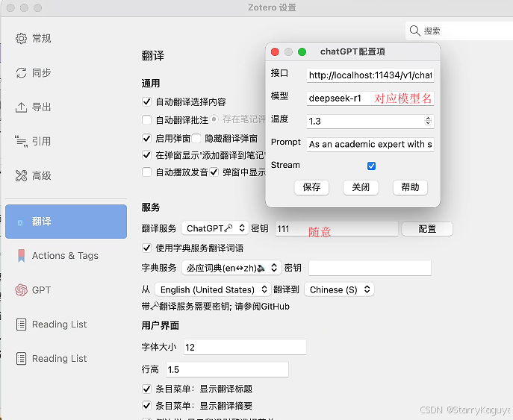Screen dimensions: 513x420
Task: Click the translate icon in the 翻译 row
Action: point(20,223)
